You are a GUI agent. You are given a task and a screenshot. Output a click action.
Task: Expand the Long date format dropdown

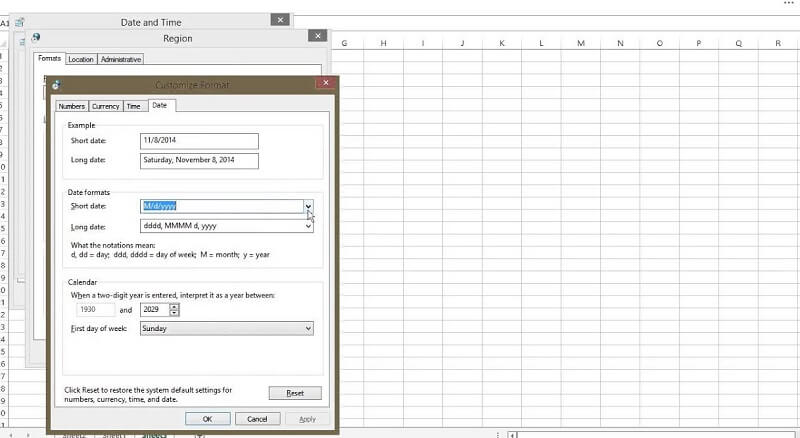tap(308, 226)
